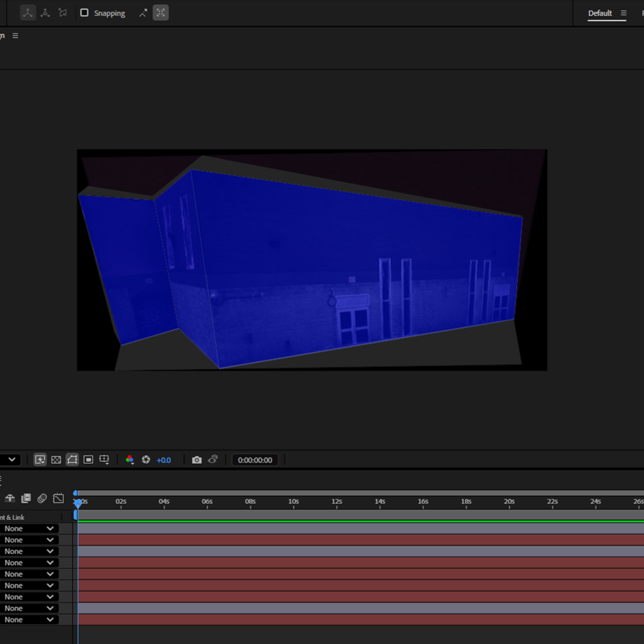Screen dimensions: 644x644
Task: Show the Transparency Grid in the viewer
Action: (x=56, y=459)
